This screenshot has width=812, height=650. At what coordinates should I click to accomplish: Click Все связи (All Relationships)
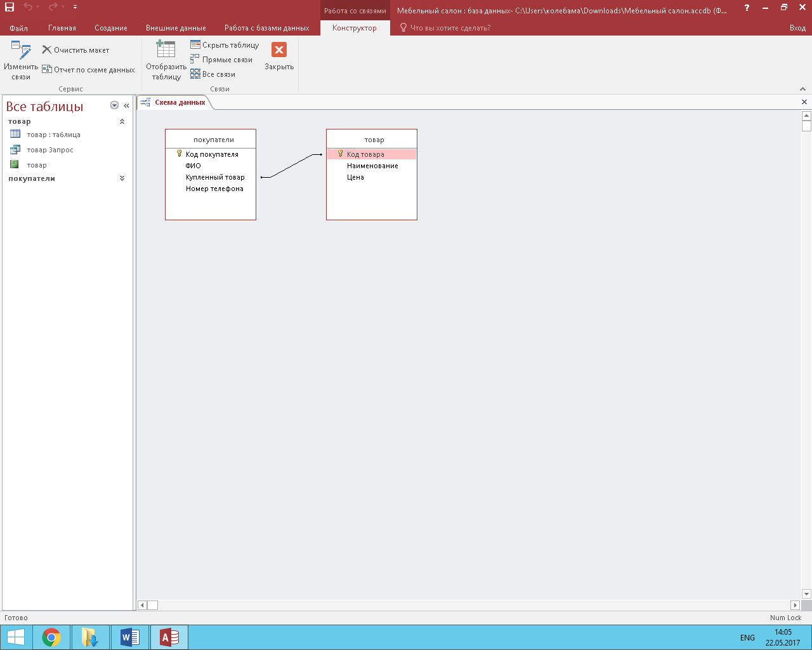point(213,74)
